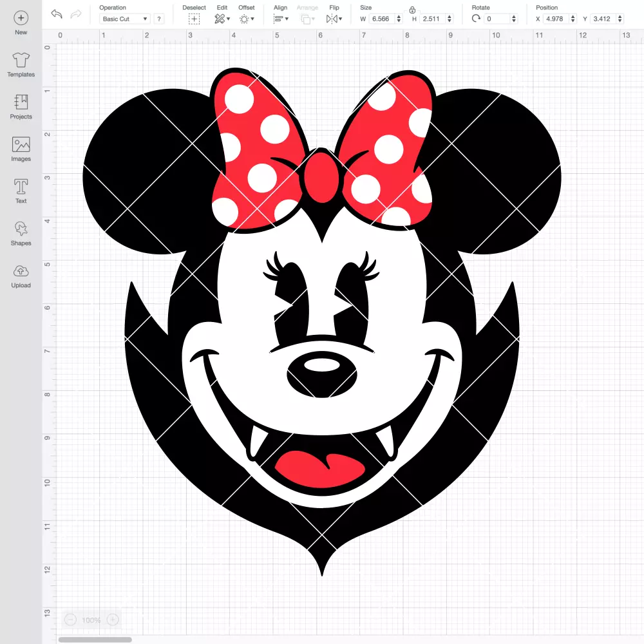Open the Templates panel
The width and height of the screenshot is (644, 644).
click(x=21, y=65)
